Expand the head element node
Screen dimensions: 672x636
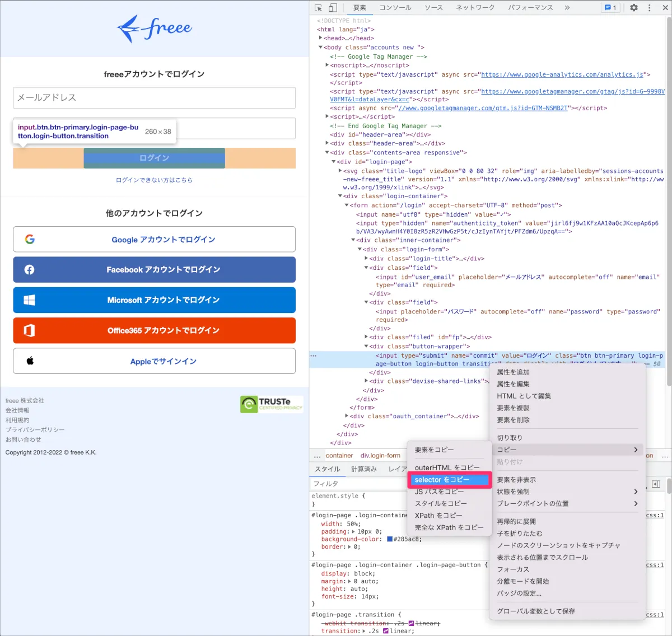tap(320, 38)
